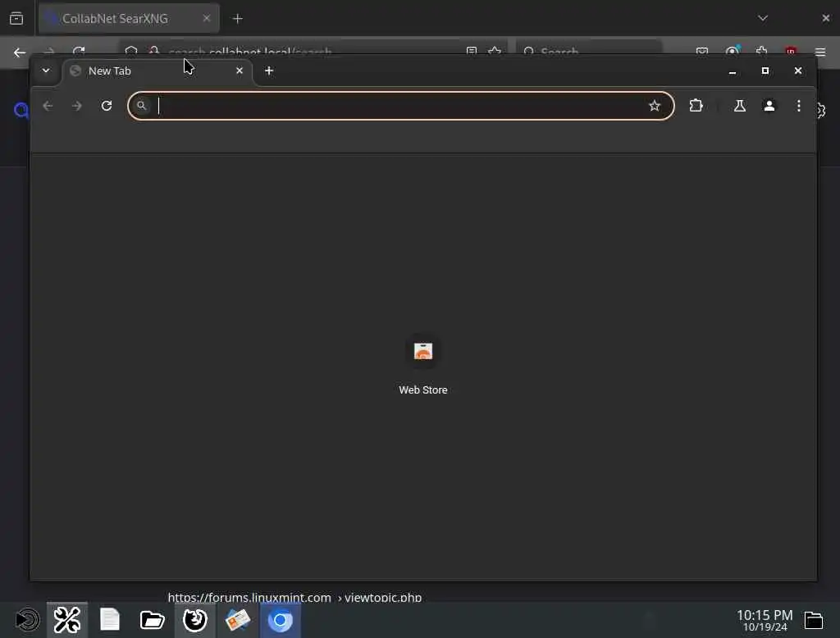Open the application launcher menu in taskbar
This screenshot has height=638, width=840.
(26, 620)
